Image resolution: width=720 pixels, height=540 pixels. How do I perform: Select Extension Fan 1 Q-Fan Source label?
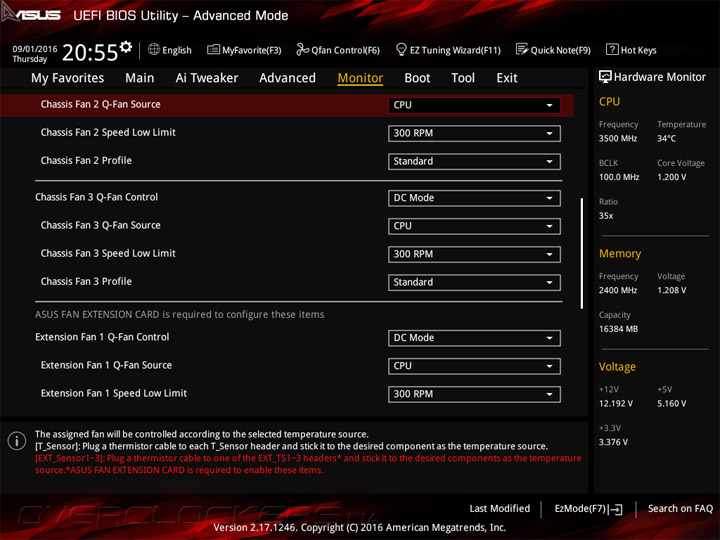pos(106,365)
